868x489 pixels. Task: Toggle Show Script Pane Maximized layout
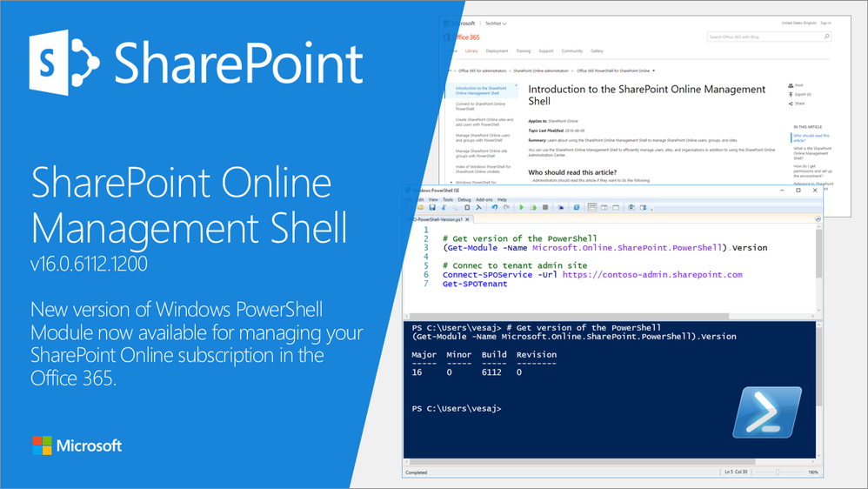pos(616,207)
